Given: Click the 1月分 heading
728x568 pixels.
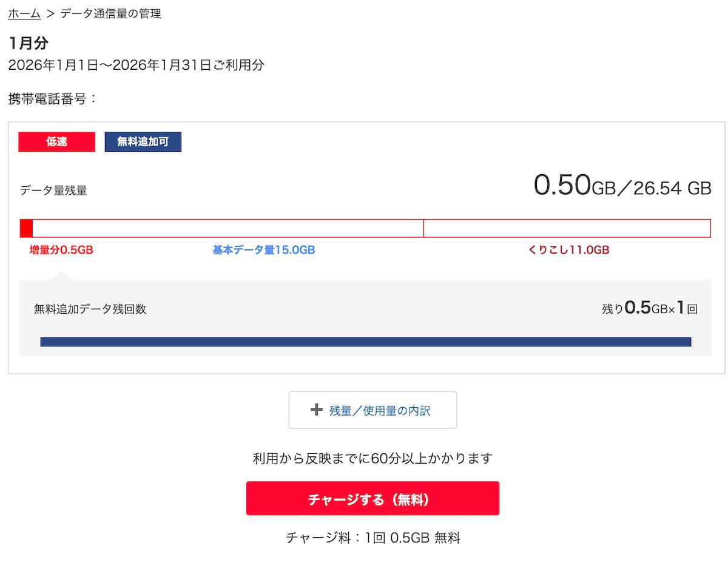Looking at the screenshot, I should point(29,43).
